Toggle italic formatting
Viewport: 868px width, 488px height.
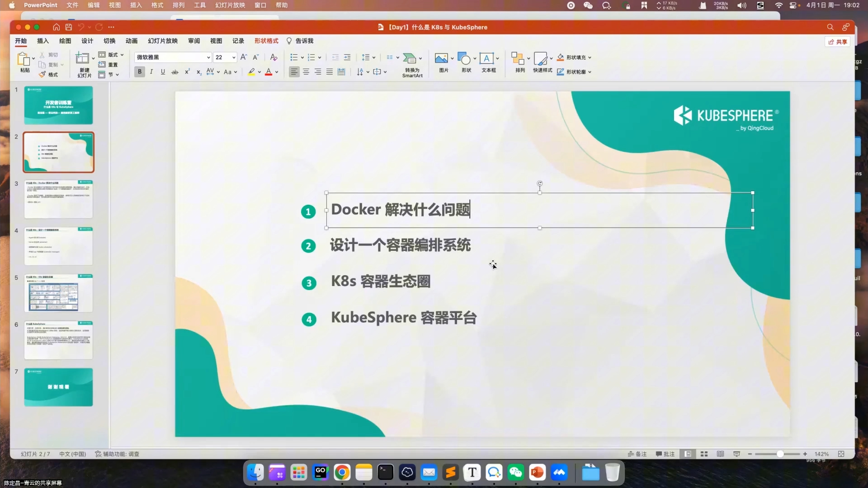click(x=151, y=72)
